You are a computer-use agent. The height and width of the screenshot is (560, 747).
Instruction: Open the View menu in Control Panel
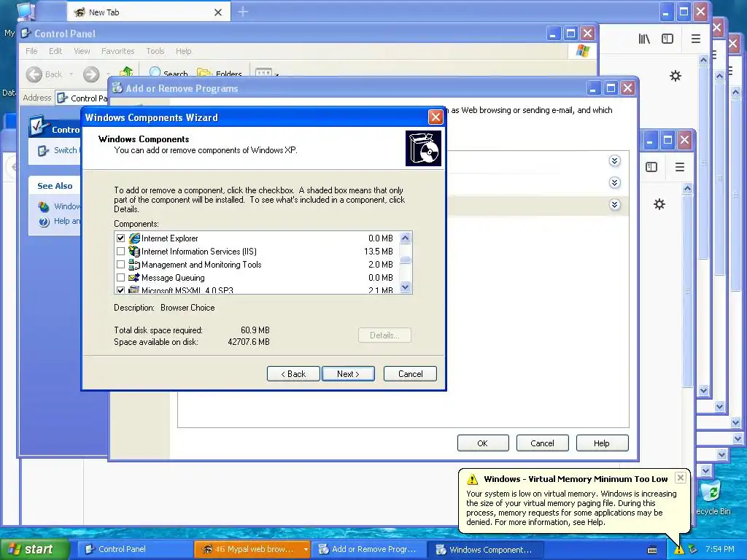pos(82,51)
